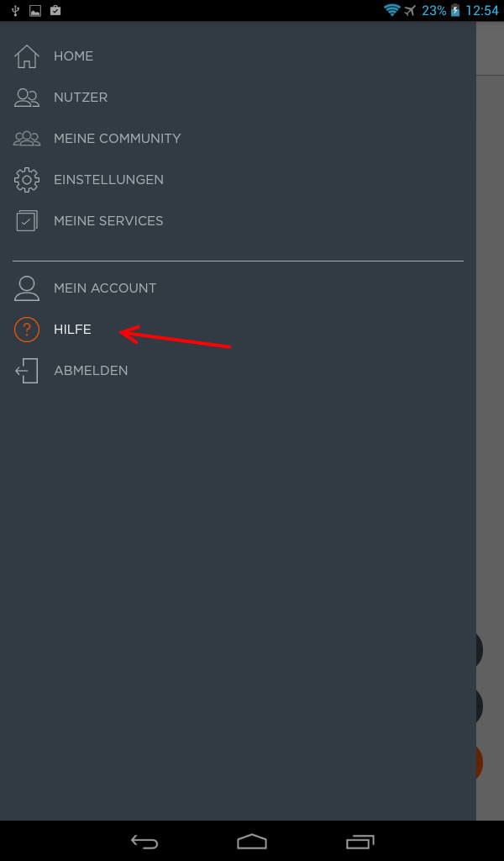Tap the gear icon for Einstellungen

[x=26, y=180]
